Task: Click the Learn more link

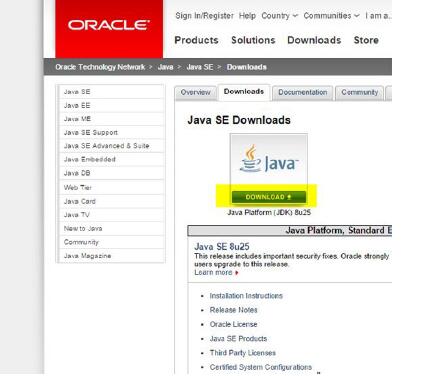Action: click(x=216, y=272)
